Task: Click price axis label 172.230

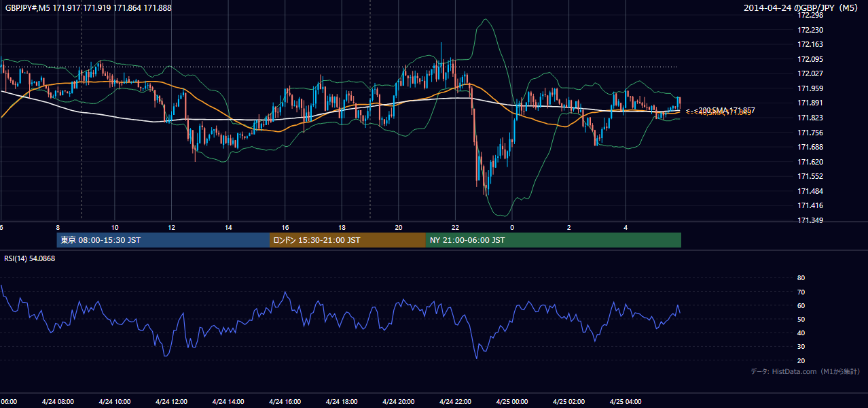Action: pyautogui.click(x=810, y=30)
